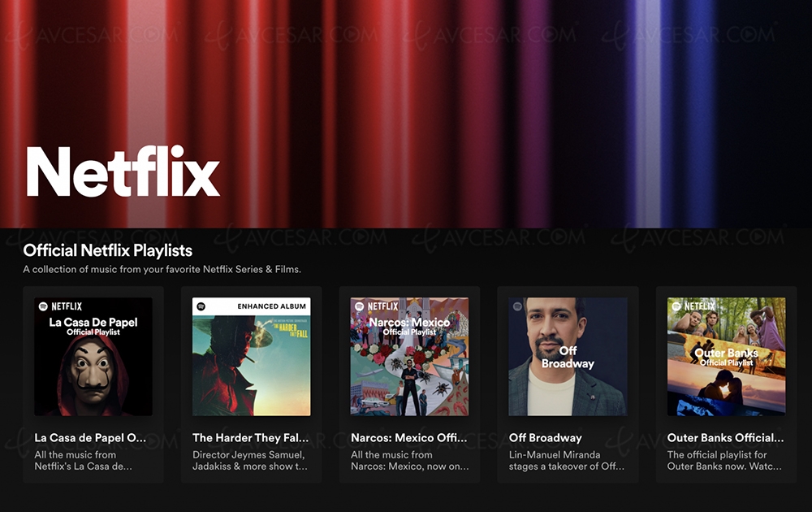
Task: Open Narcos: Mexico playlist cover art
Action: (409, 357)
